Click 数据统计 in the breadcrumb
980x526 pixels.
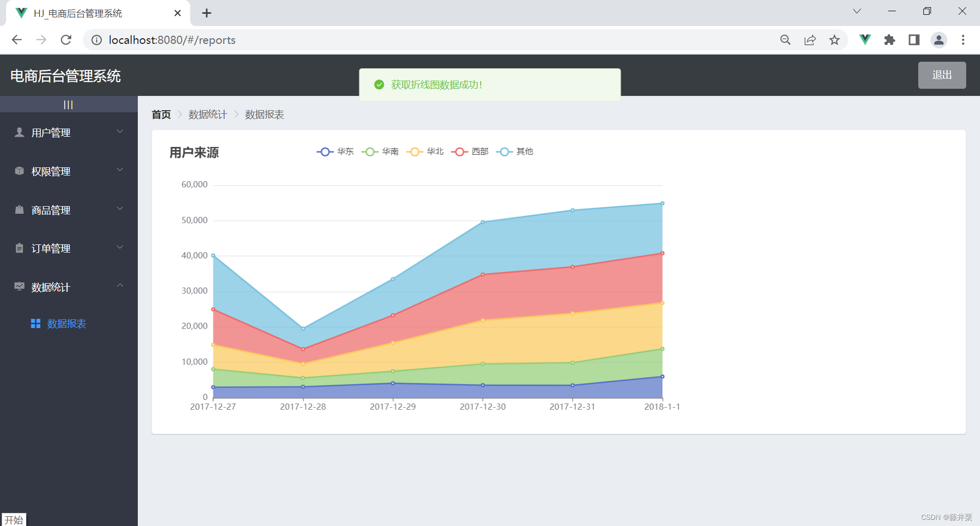coord(208,114)
